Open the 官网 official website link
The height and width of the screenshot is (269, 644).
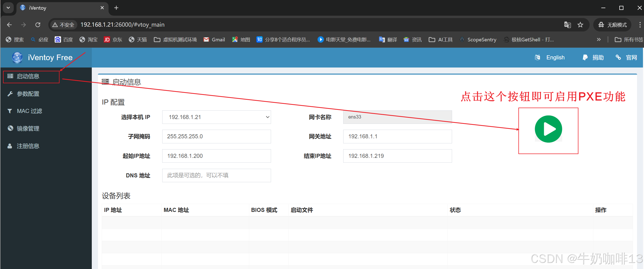pos(632,58)
